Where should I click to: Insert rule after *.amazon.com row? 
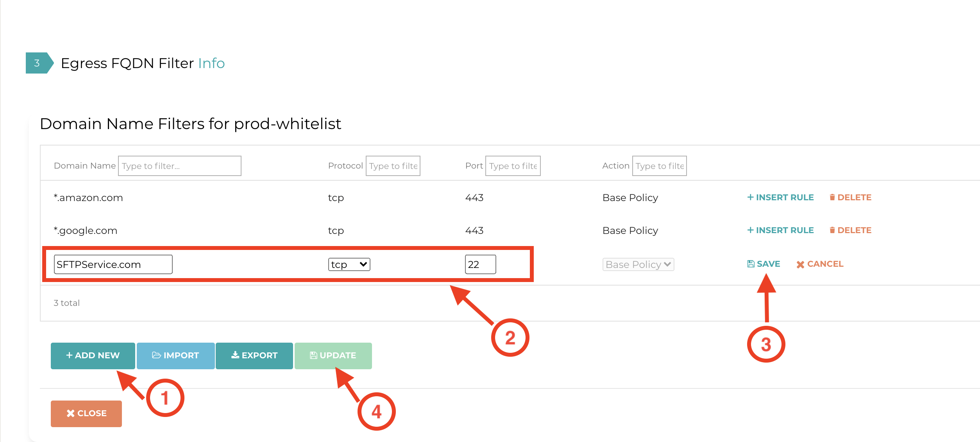point(780,198)
